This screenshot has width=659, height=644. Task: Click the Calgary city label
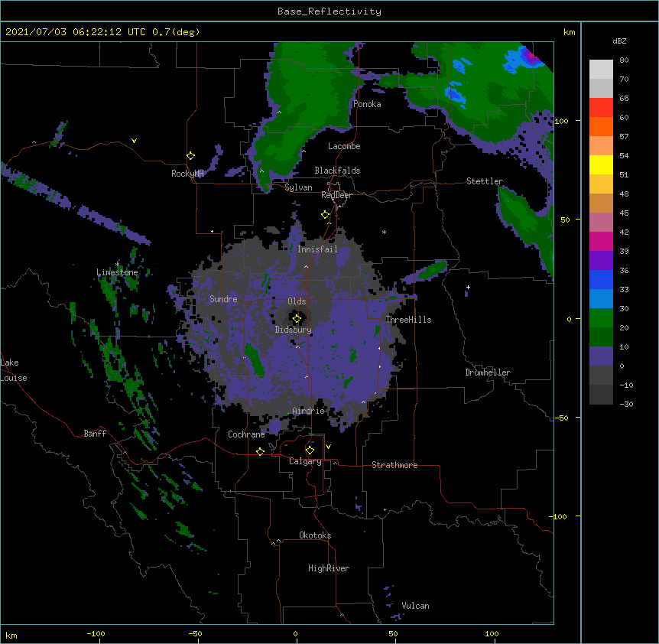point(305,461)
